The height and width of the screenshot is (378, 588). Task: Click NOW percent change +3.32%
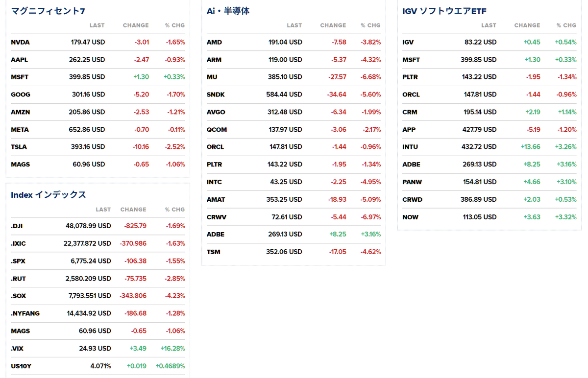coord(565,217)
